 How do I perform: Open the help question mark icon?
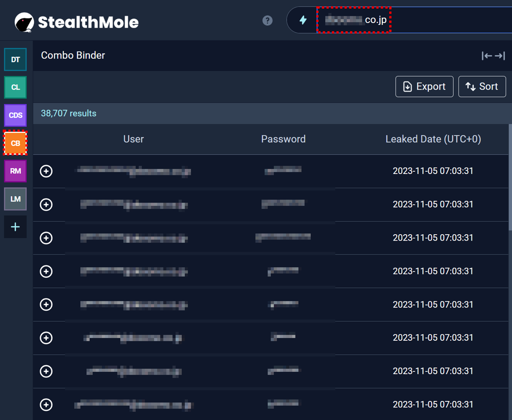coord(267,20)
